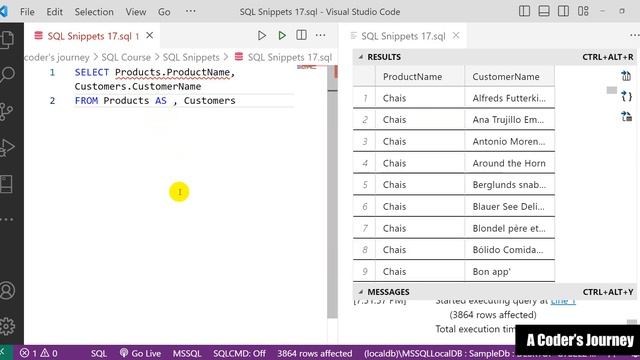Open the Explorer view in activity bar
Image resolution: width=640 pixels, height=360 pixels.
pos(7,40)
